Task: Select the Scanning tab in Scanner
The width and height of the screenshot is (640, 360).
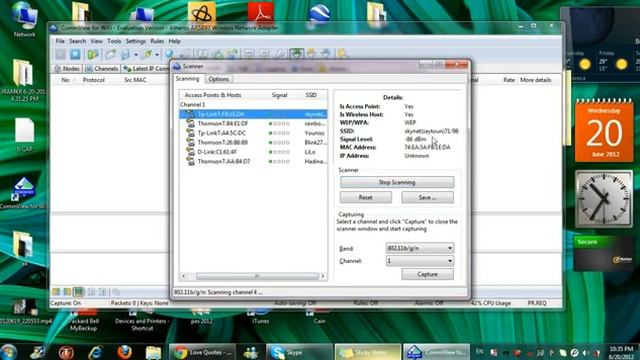Action: (x=187, y=79)
